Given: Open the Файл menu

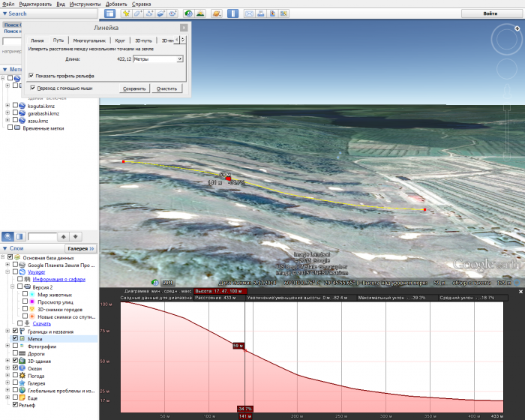Looking at the screenshot, I should 8,4.
